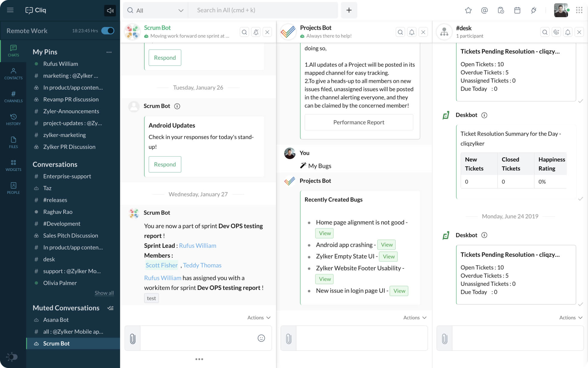The height and width of the screenshot is (368, 588).
Task: Start a call in the #desk channel
Action: (556, 32)
